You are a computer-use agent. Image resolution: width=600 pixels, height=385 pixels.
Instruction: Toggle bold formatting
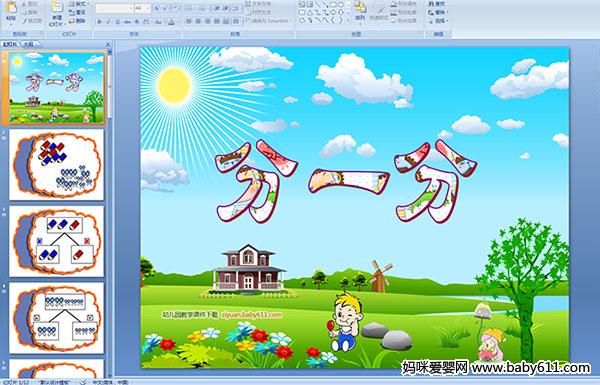click(99, 22)
